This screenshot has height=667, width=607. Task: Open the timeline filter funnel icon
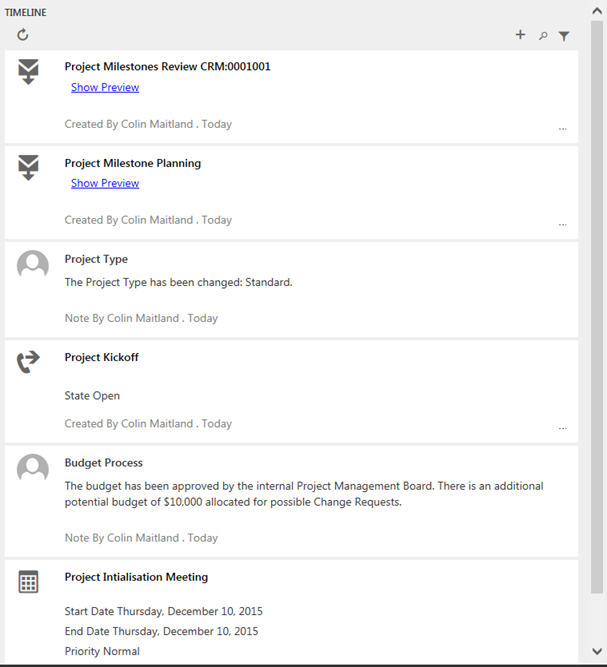click(x=564, y=36)
